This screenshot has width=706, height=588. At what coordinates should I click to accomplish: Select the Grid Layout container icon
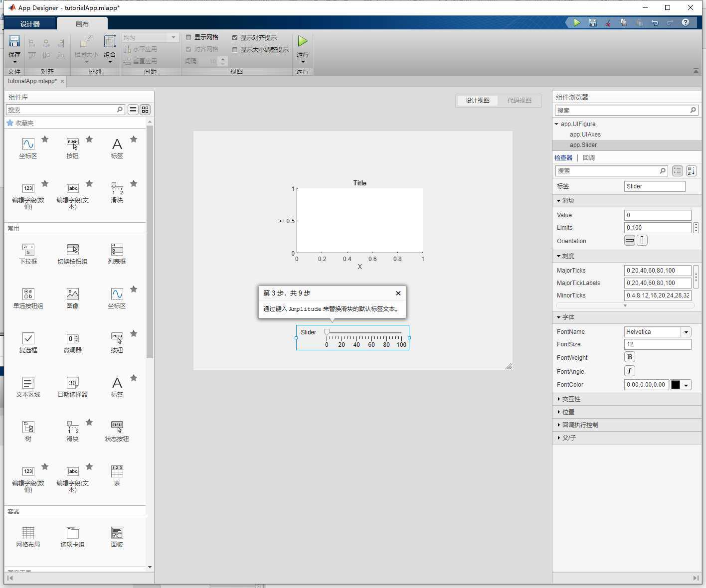28,533
